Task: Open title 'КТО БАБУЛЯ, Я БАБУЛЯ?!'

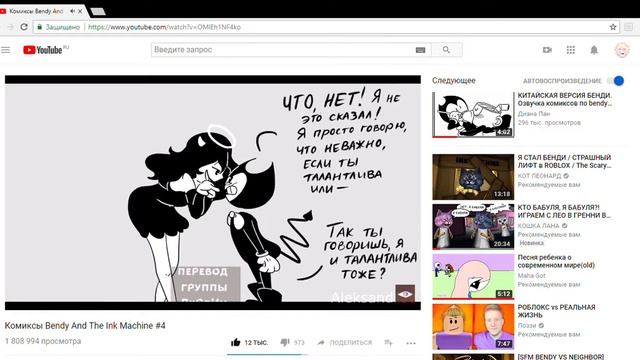Action: (x=564, y=211)
